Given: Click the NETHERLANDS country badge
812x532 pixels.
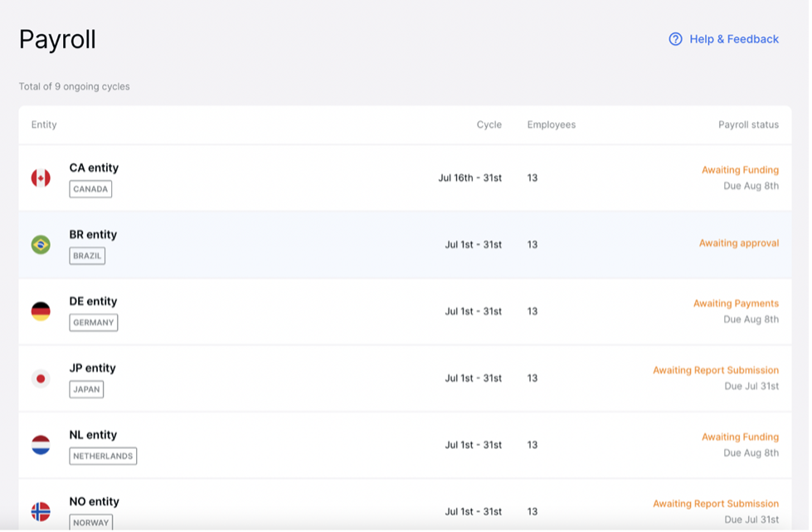Looking at the screenshot, I should point(103,456).
